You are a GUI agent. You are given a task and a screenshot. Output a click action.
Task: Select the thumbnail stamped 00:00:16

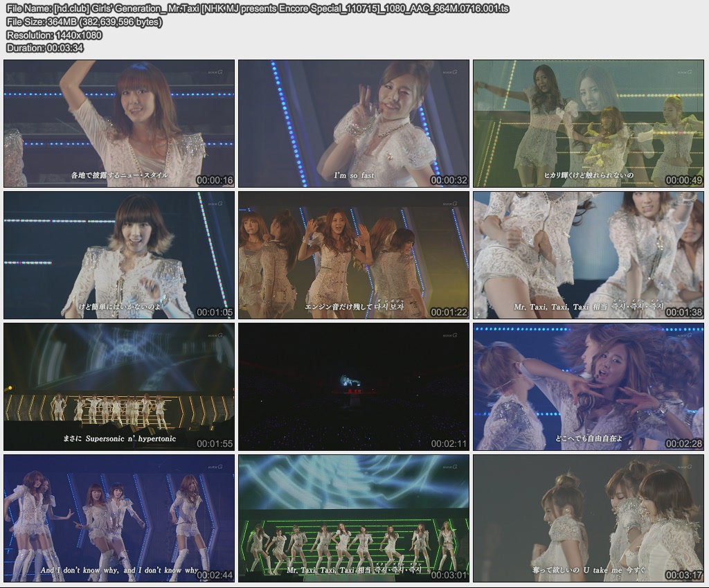(119, 123)
